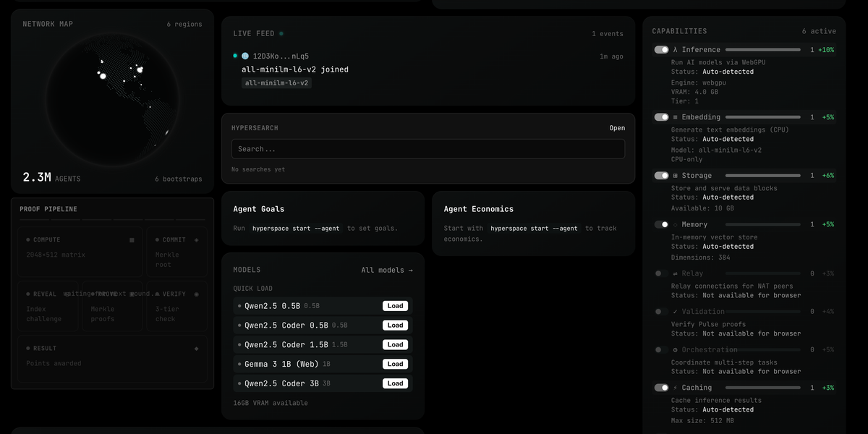868x434 pixels.
Task: Click the Relay arrows icon
Action: coord(676,273)
